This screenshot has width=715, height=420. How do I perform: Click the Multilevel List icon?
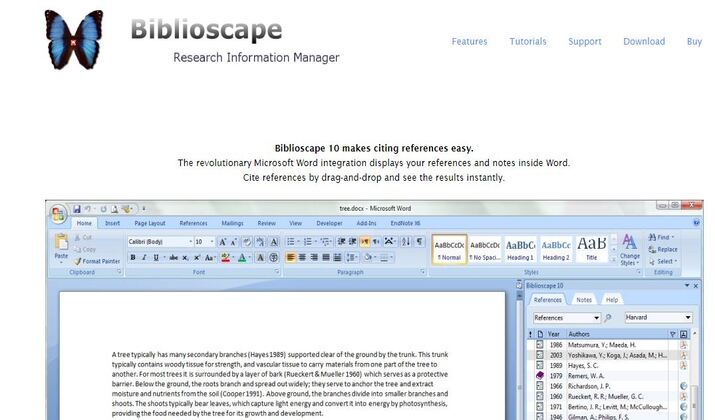(325, 242)
